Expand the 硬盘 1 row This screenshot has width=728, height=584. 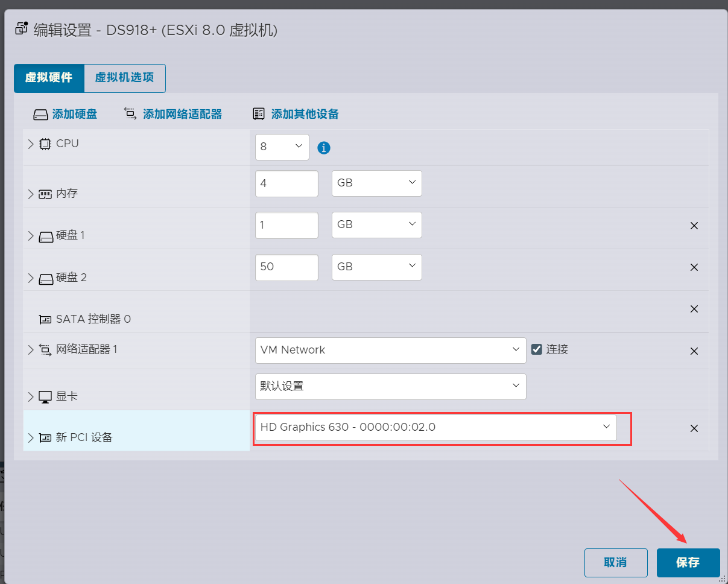(x=31, y=236)
